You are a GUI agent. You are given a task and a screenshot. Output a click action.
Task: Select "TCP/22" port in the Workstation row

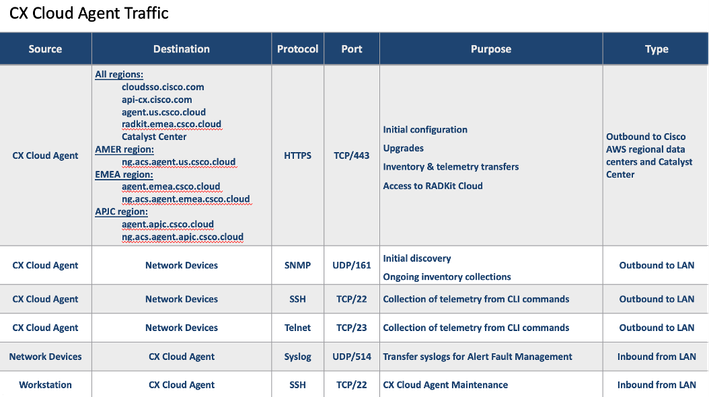tap(352, 385)
